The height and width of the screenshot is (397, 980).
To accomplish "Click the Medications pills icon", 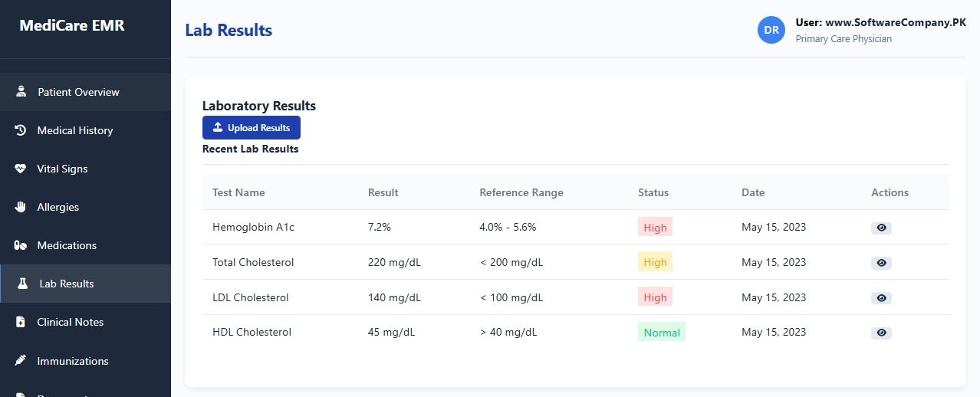I will pyautogui.click(x=21, y=245).
